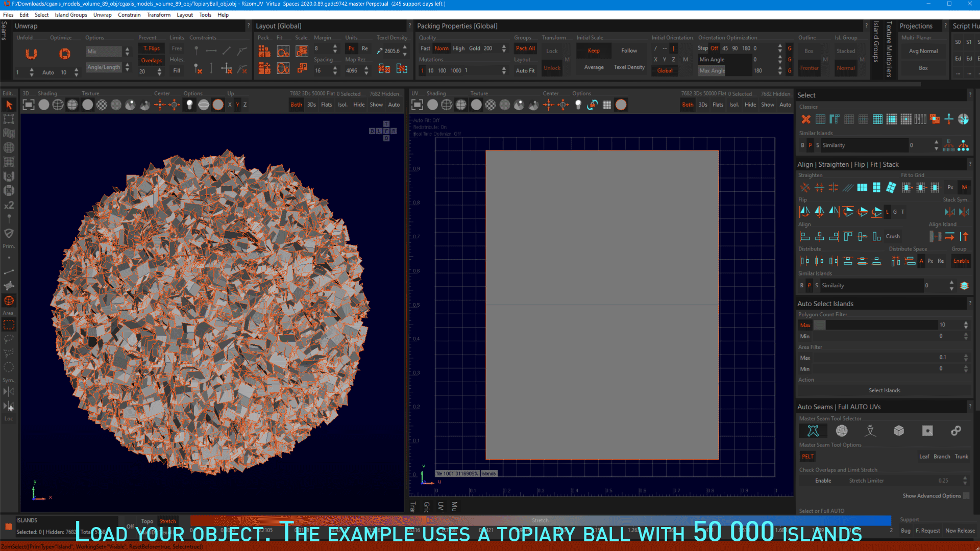Viewport: 980px width, 551px height.
Task: Click the Unfold U icon
Action: click(x=31, y=54)
